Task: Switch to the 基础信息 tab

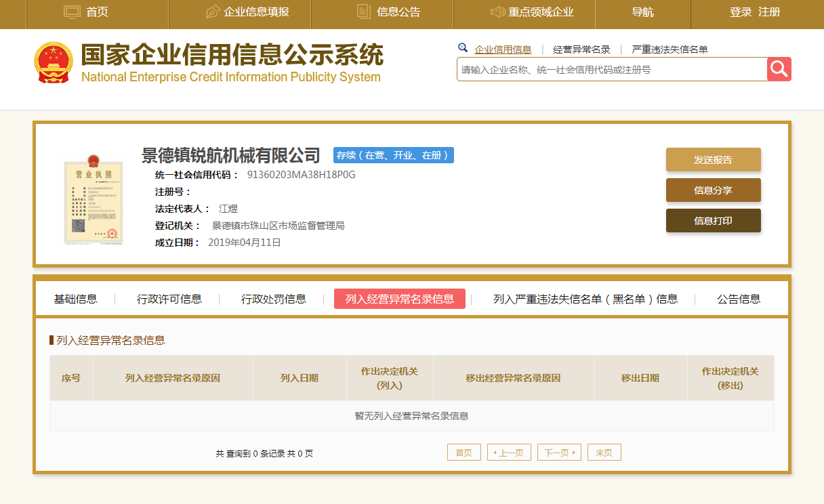Action: pyautogui.click(x=76, y=299)
